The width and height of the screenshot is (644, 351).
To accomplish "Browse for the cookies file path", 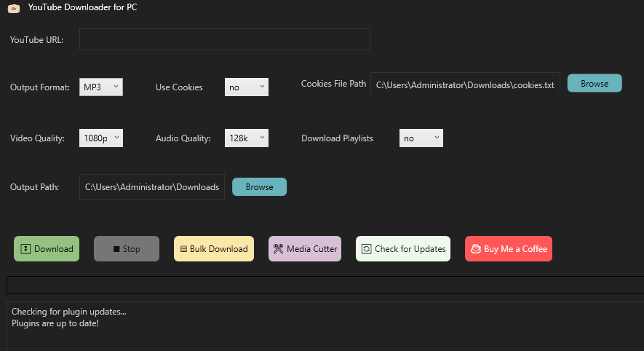I will [595, 84].
